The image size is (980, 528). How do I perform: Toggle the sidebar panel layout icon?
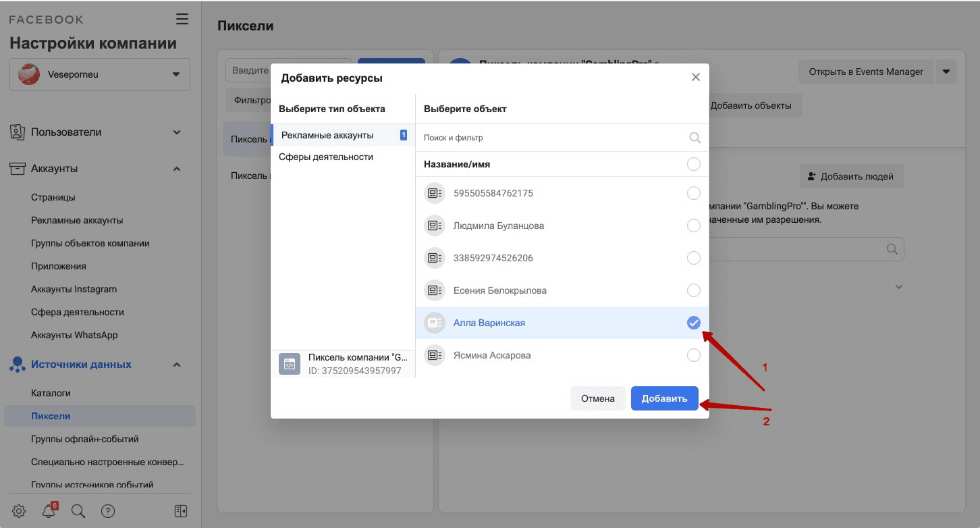pos(181,511)
